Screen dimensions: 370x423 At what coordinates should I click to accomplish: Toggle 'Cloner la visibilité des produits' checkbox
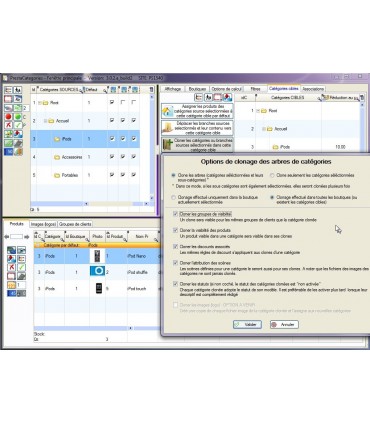pos(175,230)
